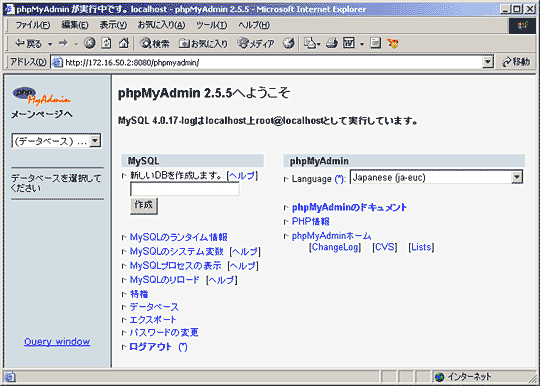
Task: Click the Refresh page icon
Action: point(106,43)
